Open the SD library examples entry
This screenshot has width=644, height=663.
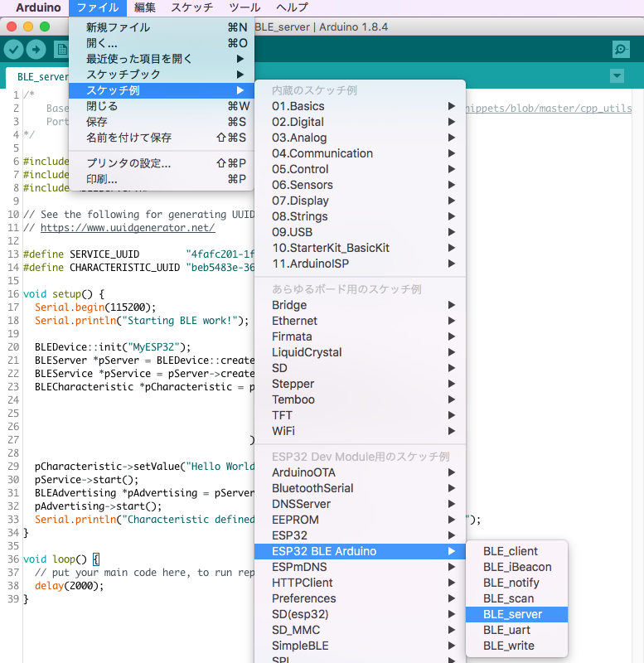point(361,368)
